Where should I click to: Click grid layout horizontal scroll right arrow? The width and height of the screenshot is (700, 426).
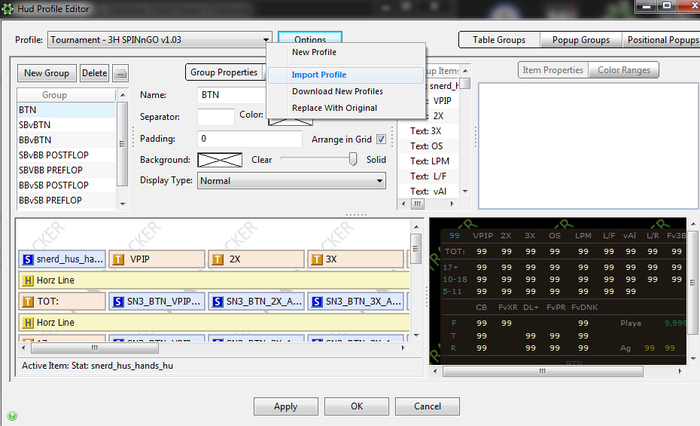pyautogui.click(x=403, y=347)
